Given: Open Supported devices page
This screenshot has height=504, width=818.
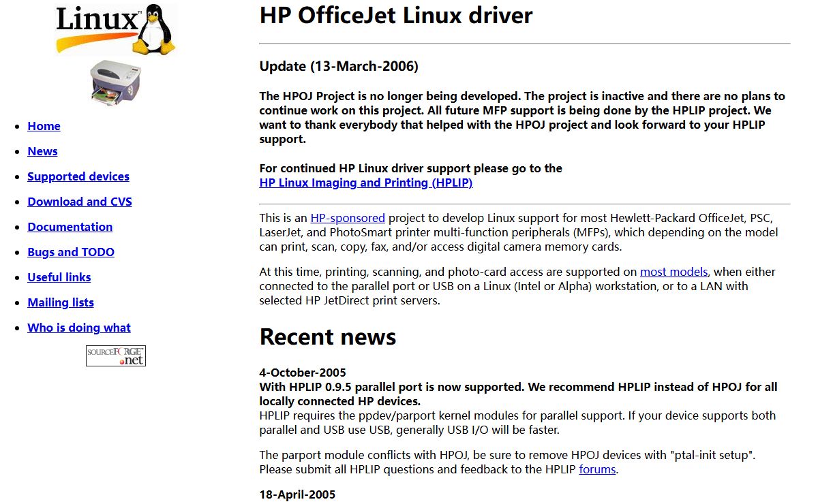Looking at the screenshot, I should pos(78,176).
